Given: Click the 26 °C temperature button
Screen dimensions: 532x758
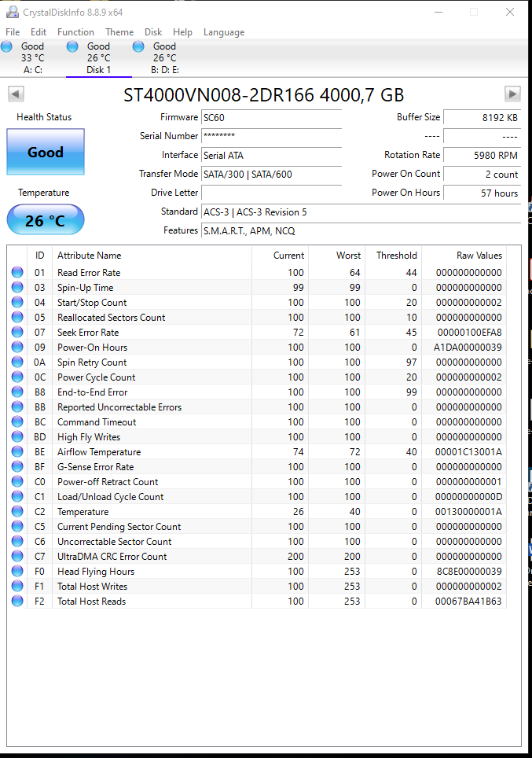Looking at the screenshot, I should coord(46,220).
